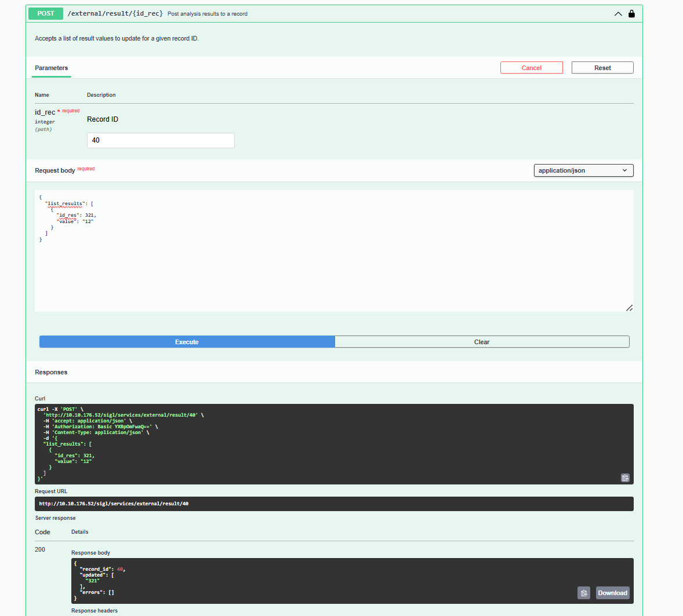Viewport: 683px width, 616px height.
Task: Switch to the Parameters tab
Action: (x=51, y=68)
